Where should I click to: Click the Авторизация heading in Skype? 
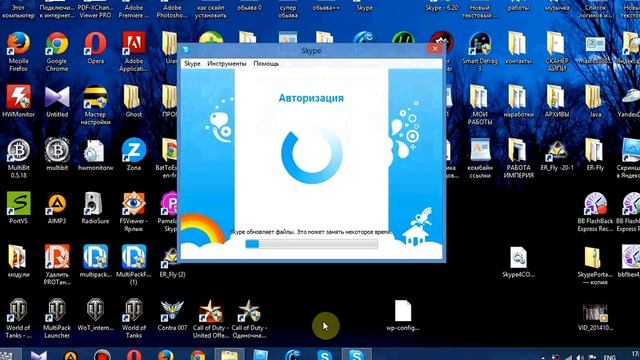(x=311, y=98)
